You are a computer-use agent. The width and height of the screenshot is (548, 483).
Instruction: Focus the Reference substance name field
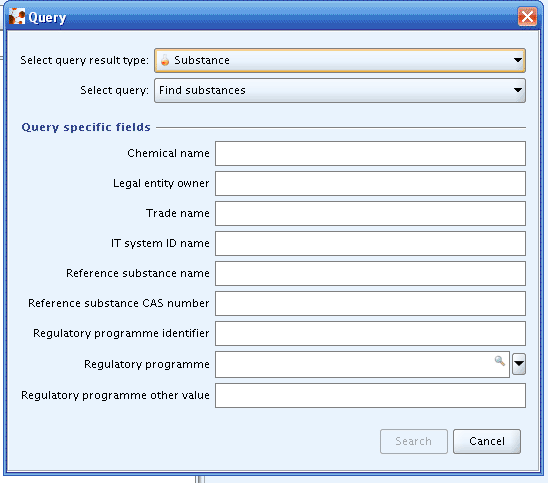point(370,273)
